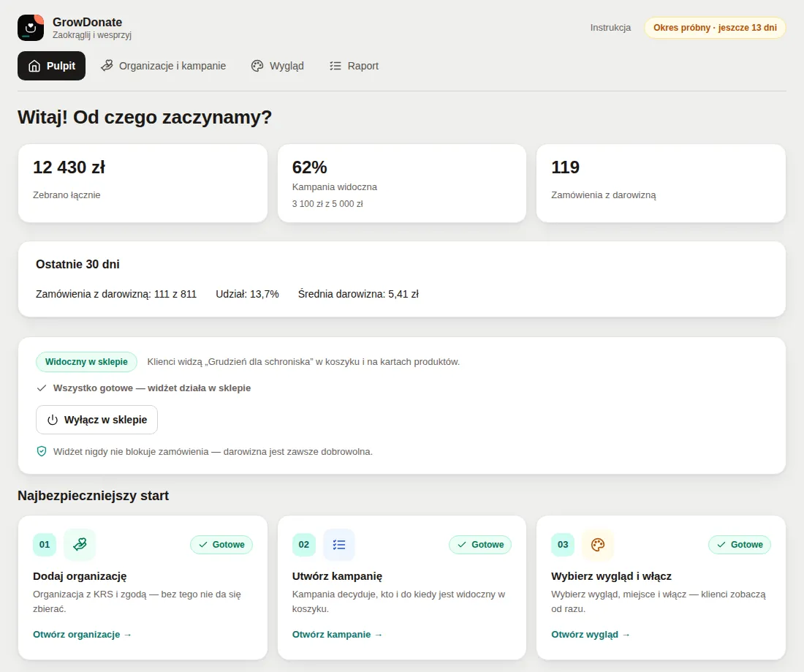Click the 02 step number badge
This screenshot has width=804, height=672.
tap(304, 545)
